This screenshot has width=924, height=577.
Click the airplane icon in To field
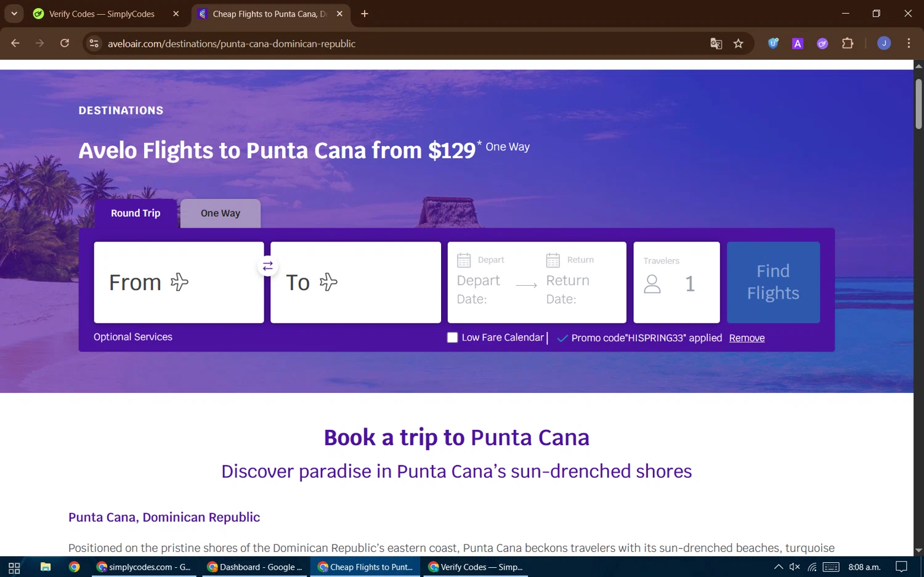click(328, 282)
